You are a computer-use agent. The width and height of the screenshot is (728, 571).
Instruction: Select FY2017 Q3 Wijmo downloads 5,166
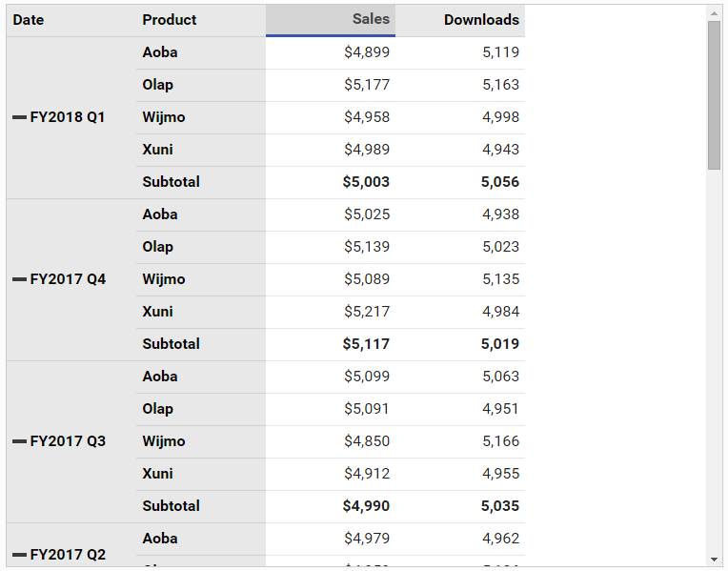460,441
